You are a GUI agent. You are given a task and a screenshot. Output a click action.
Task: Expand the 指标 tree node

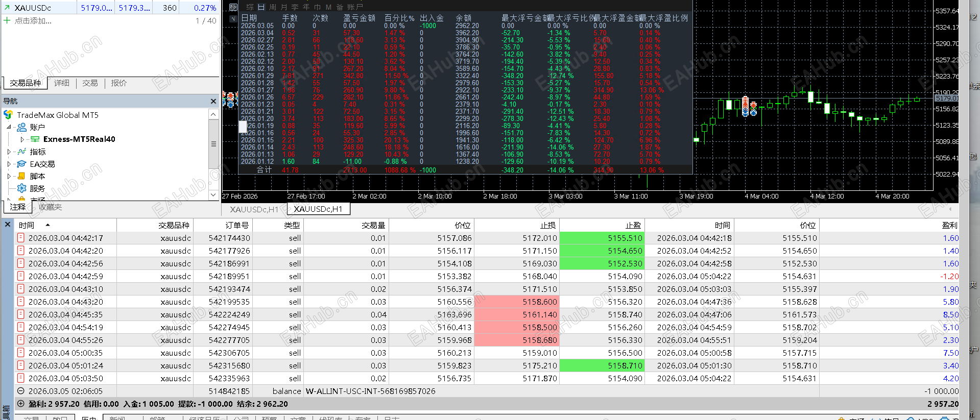coord(9,152)
